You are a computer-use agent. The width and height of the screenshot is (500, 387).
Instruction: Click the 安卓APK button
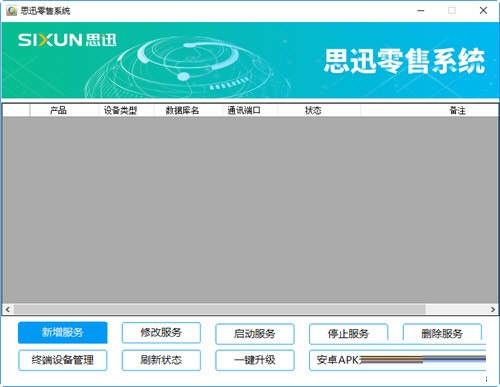(397, 360)
